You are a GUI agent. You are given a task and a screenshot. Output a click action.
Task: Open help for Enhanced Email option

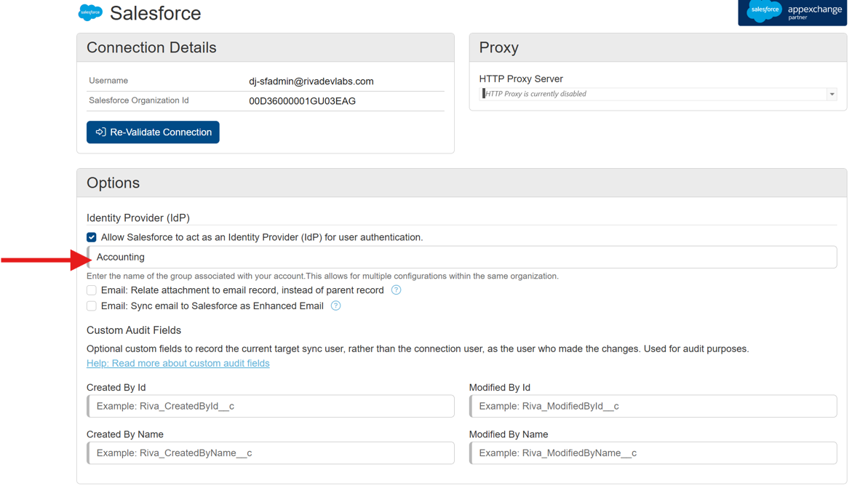(x=335, y=306)
